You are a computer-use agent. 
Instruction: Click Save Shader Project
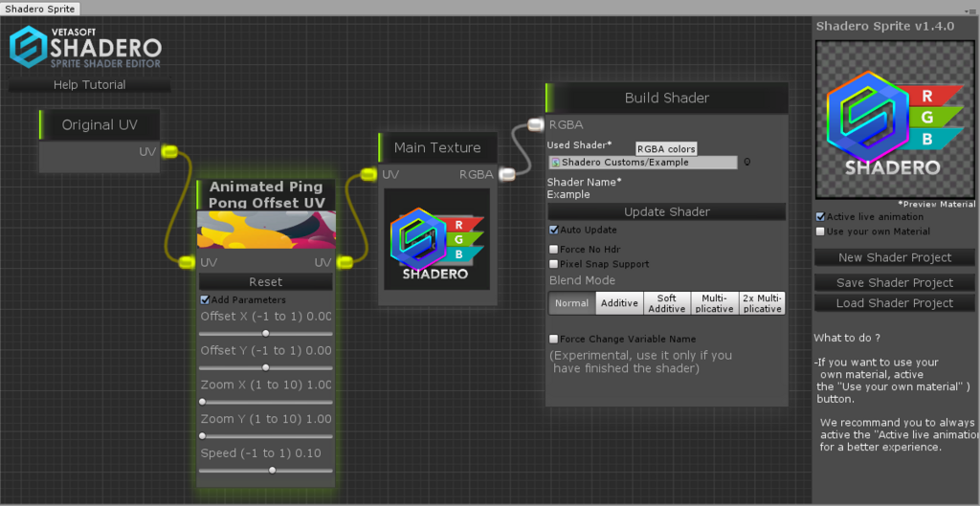click(895, 283)
